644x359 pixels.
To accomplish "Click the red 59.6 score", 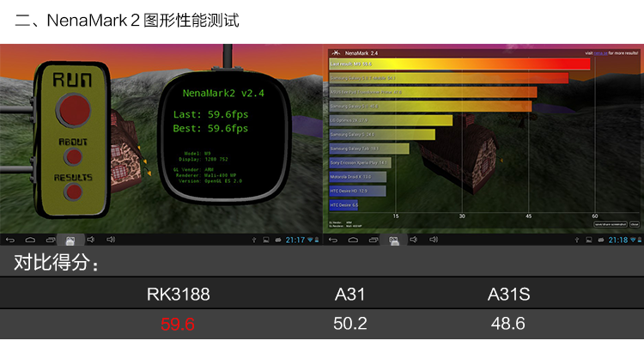I will click(x=178, y=324).
